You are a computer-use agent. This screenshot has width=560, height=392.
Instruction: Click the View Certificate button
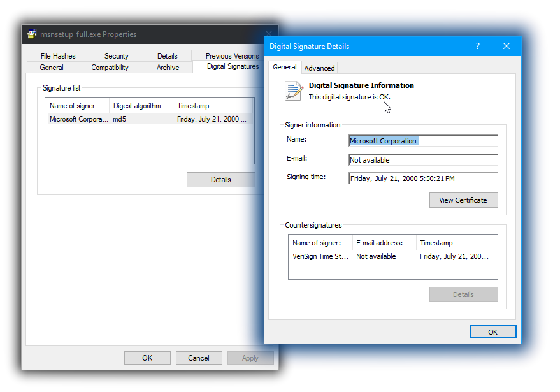pos(463,200)
